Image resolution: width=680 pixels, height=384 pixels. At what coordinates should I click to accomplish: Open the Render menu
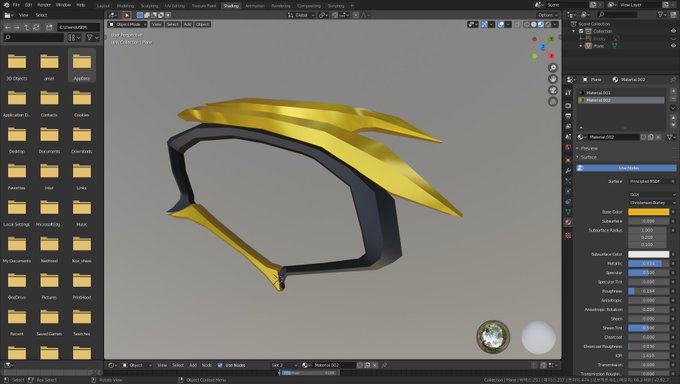coord(44,5)
